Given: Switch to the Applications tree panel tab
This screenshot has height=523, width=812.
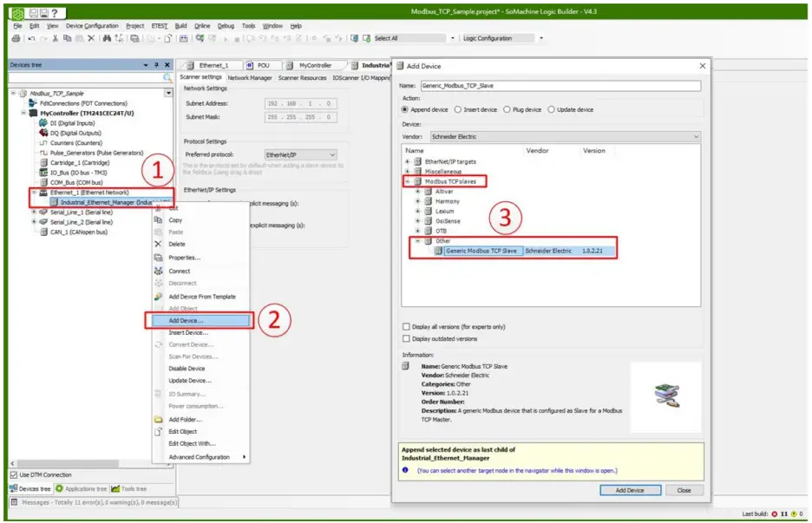Looking at the screenshot, I should (81, 489).
